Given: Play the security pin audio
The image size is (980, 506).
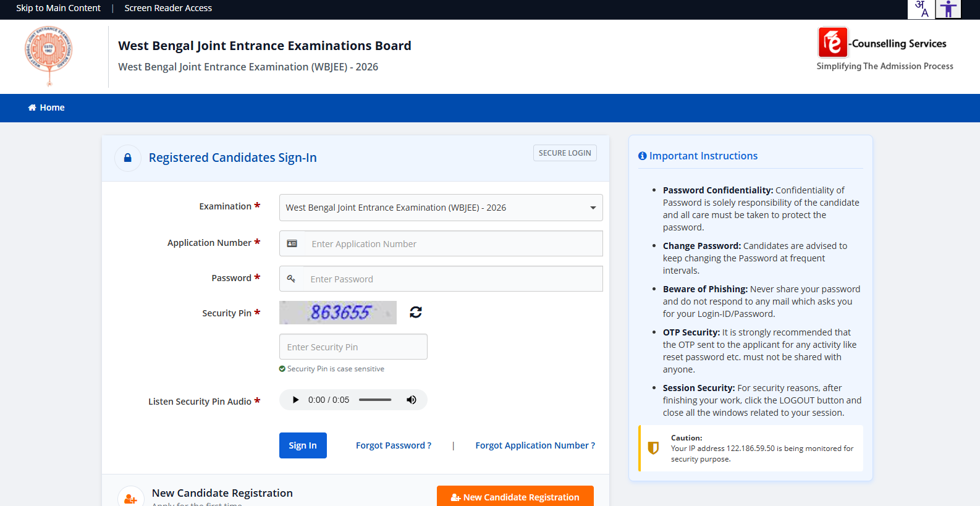Looking at the screenshot, I should point(295,400).
